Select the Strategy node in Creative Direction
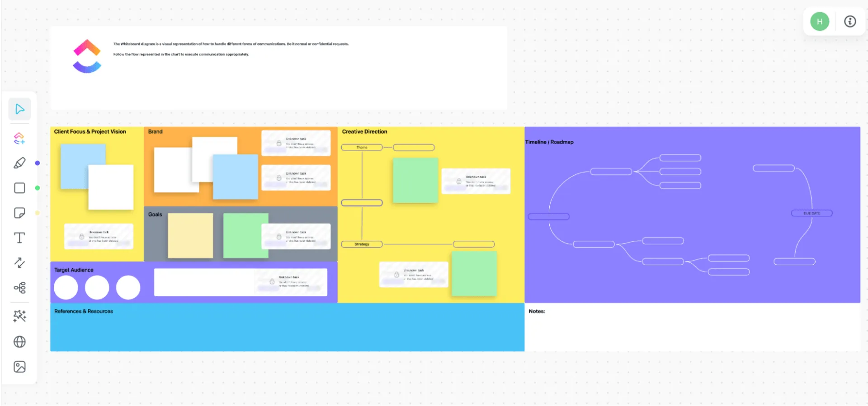 click(x=362, y=244)
